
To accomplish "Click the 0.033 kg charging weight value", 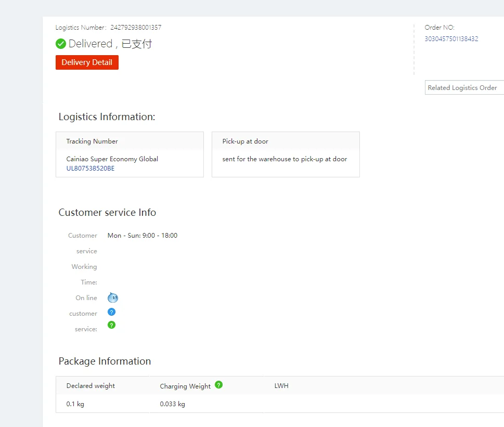I will tap(172, 404).
